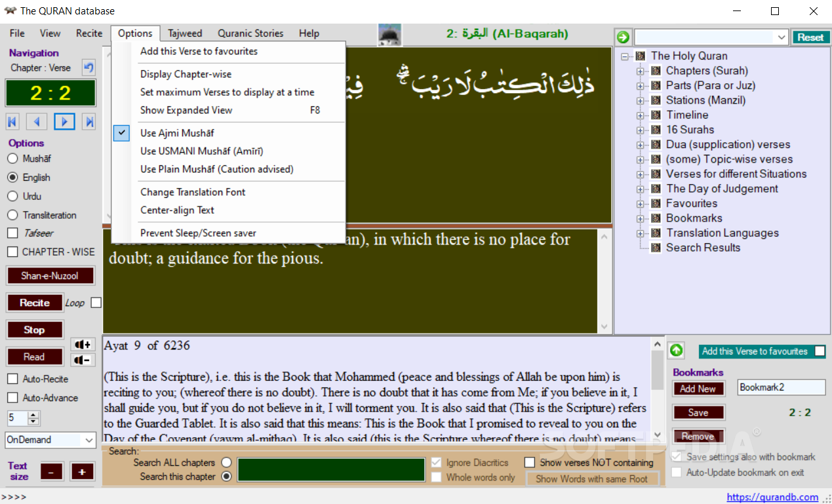Go to next verse arrow
Screen dimensions: 832x504
click(x=64, y=121)
